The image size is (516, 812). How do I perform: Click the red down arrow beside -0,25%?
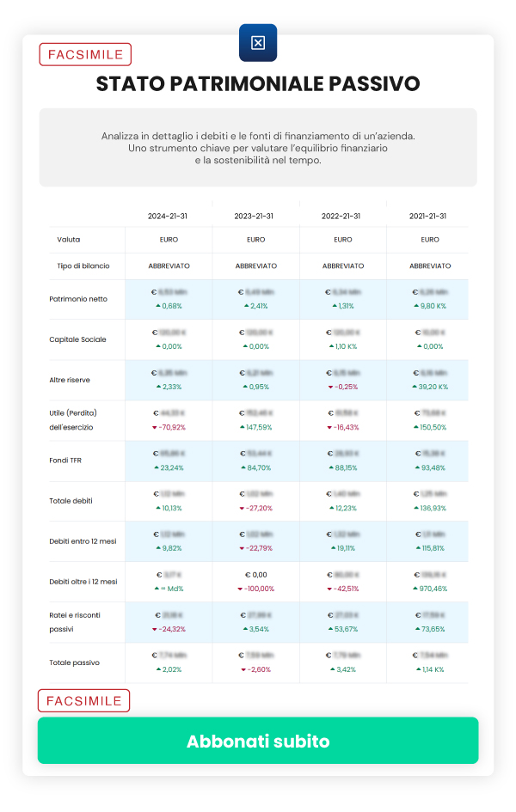329,387
